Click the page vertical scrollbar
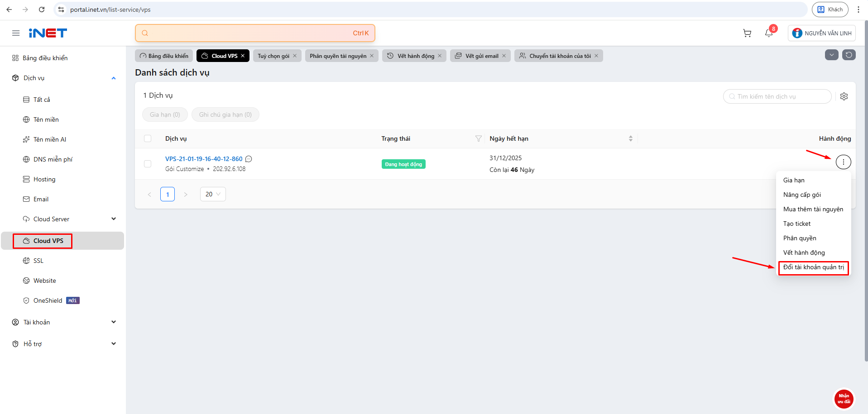The width and height of the screenshot is (868, 414). point(866,190)
